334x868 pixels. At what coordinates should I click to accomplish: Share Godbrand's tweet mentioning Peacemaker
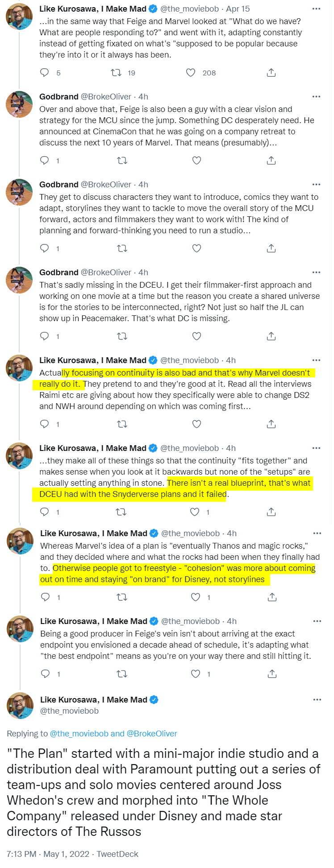coord(271,336)
